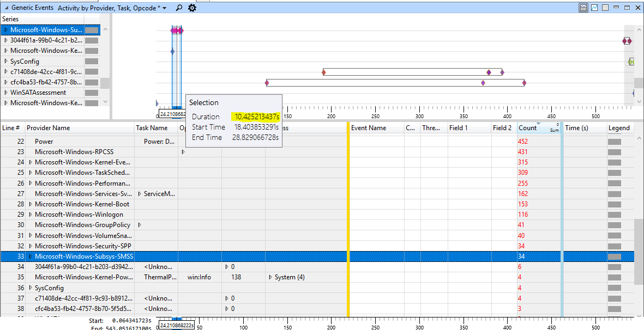The width and height of the screenshot is (644, 330).
Task: Sort by the Count column header
Action: pos(527,128)
